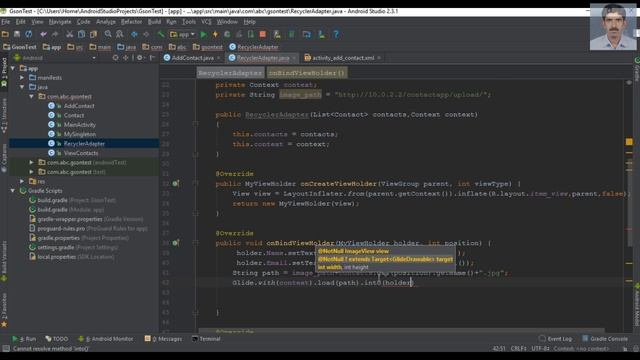
Task: Open the Terminal tool window
Action: (x=207, y=339)
